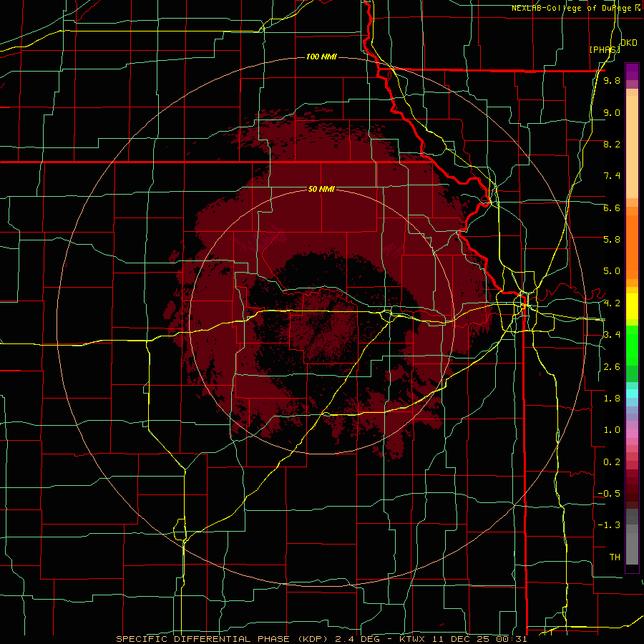644x644 pixels.
Task: Click the orange band of the color scale
Action: click(x=632, y=248)
